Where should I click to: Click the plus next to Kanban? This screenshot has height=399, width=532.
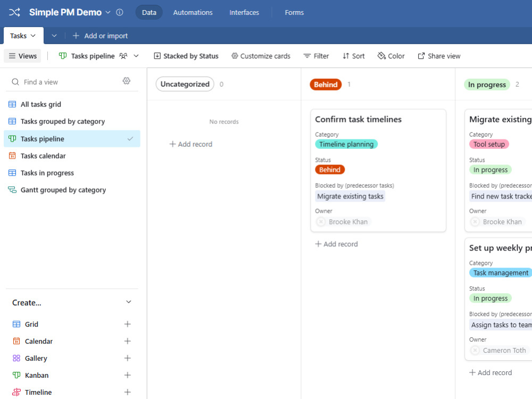click(x=128, y=375)
